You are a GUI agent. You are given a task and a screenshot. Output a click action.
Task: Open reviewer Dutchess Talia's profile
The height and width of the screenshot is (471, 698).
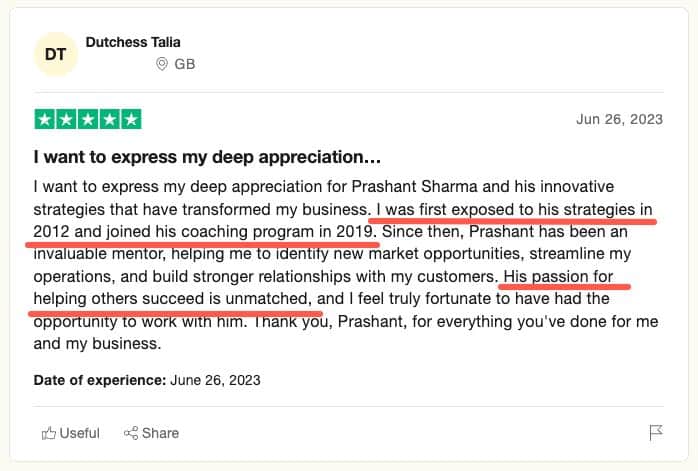[x=133, y=42]
